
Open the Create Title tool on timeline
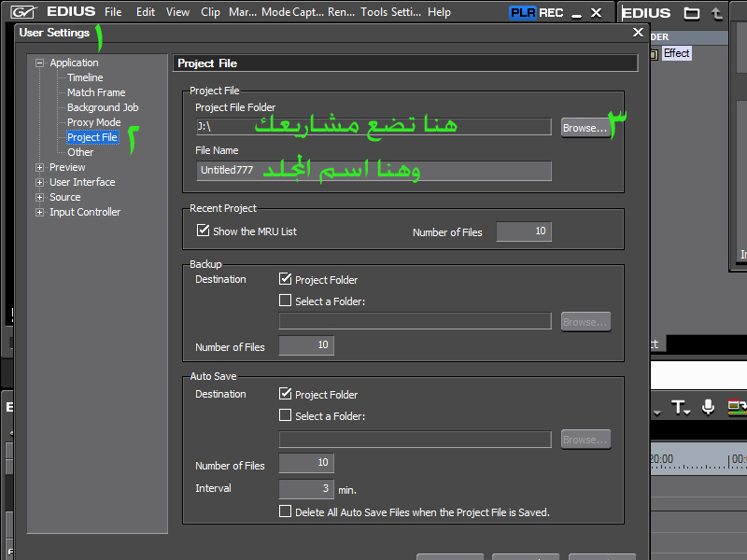(678, 407)
